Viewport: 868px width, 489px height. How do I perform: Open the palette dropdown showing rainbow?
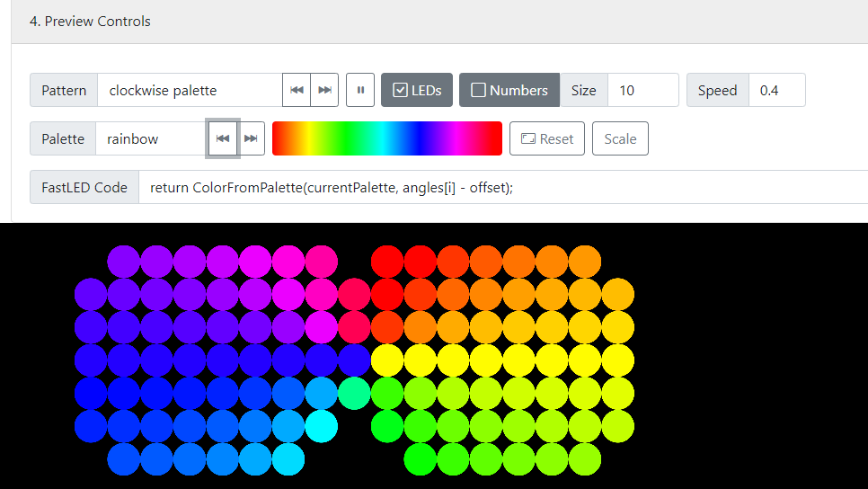pos(151,138)
